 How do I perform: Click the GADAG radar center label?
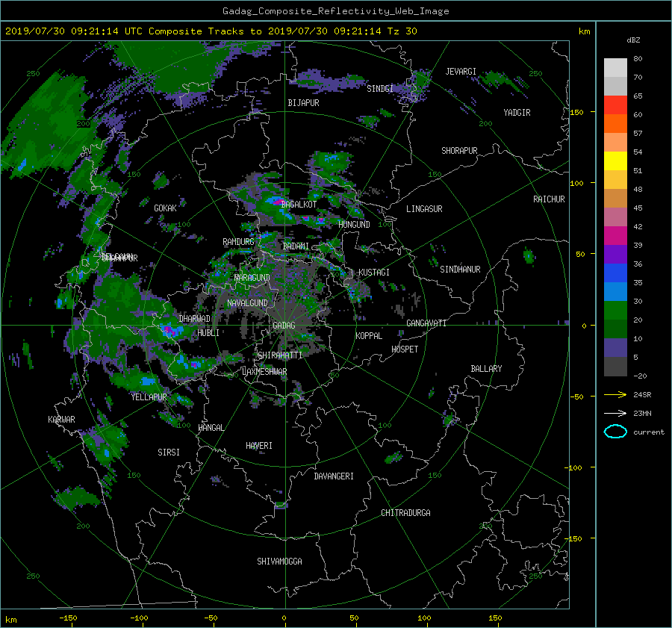(x=284, y=326)
